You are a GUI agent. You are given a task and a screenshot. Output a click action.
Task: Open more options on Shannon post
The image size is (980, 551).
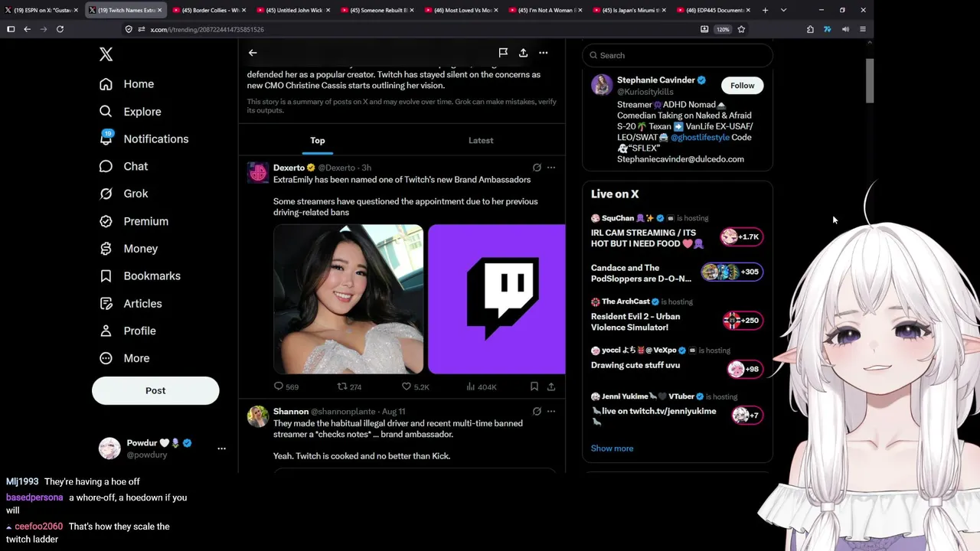[551, 412]
